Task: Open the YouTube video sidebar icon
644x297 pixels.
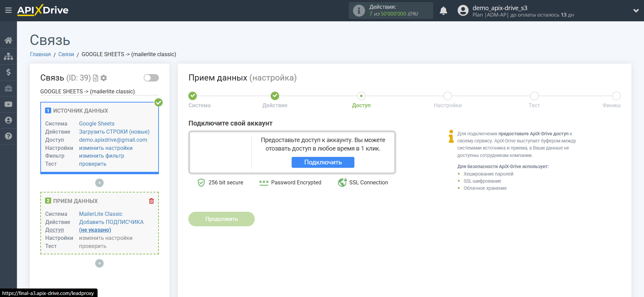Action: click(8, 104)
